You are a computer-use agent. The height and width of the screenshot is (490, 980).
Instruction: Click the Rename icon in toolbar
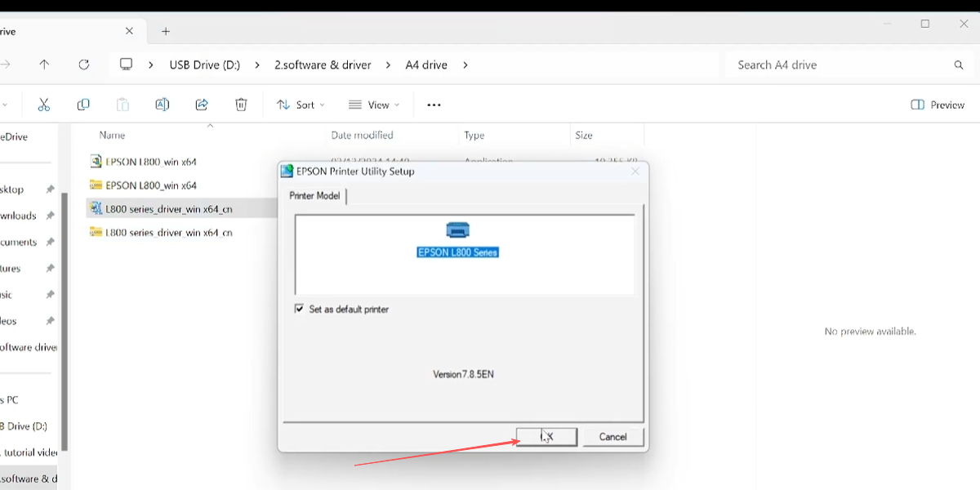tap(162, 105)
